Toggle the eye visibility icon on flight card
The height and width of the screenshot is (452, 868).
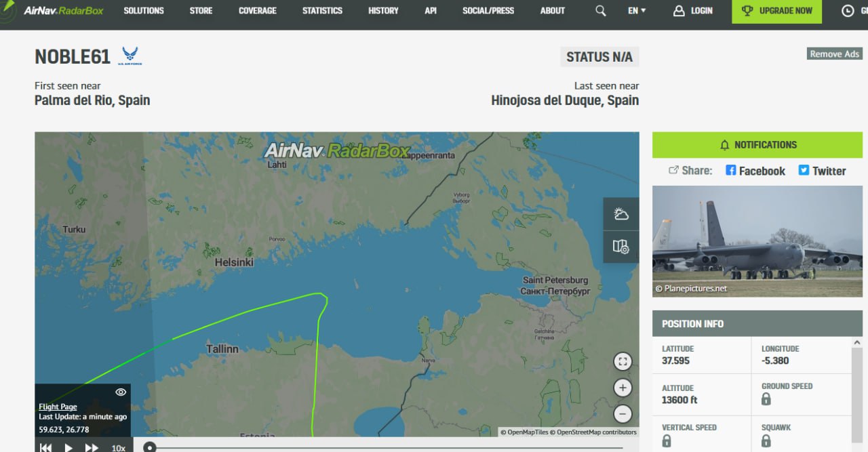click(x=121, y=392)
